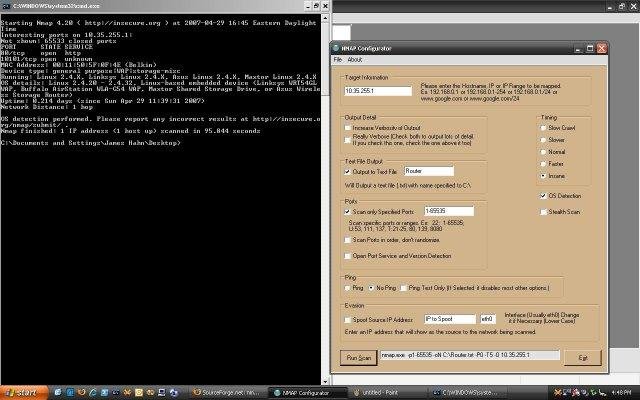Click the Exit button in NMAP Configurator
The height and width of the screenshot is (400, 640).
[x=582, y=358]
